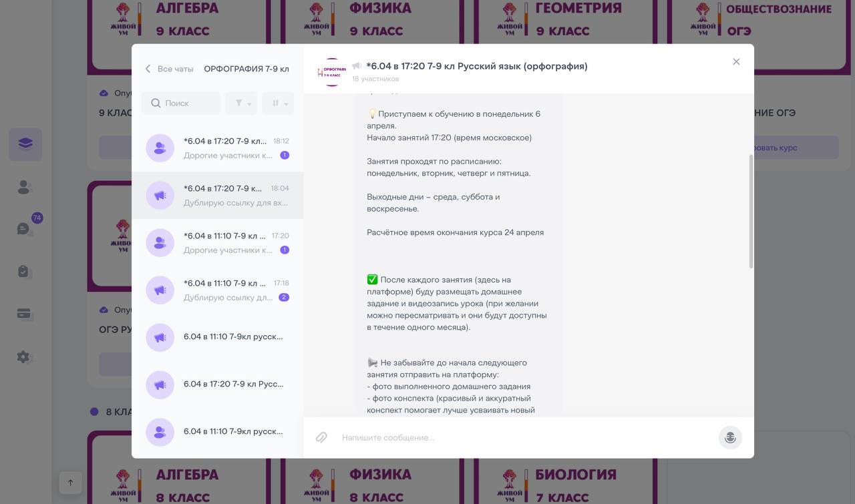Click the microphone voice message button
Viewport: 855px width, 504px height.
coord(730,437)
